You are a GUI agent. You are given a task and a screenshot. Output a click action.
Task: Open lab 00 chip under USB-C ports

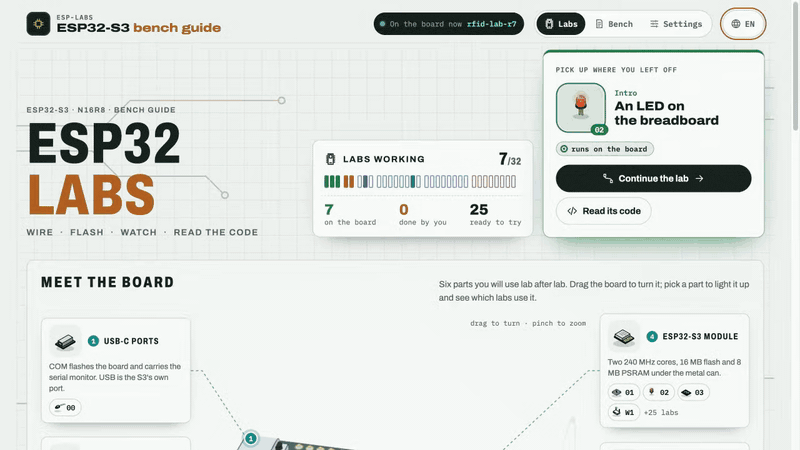tap(65, 407)
